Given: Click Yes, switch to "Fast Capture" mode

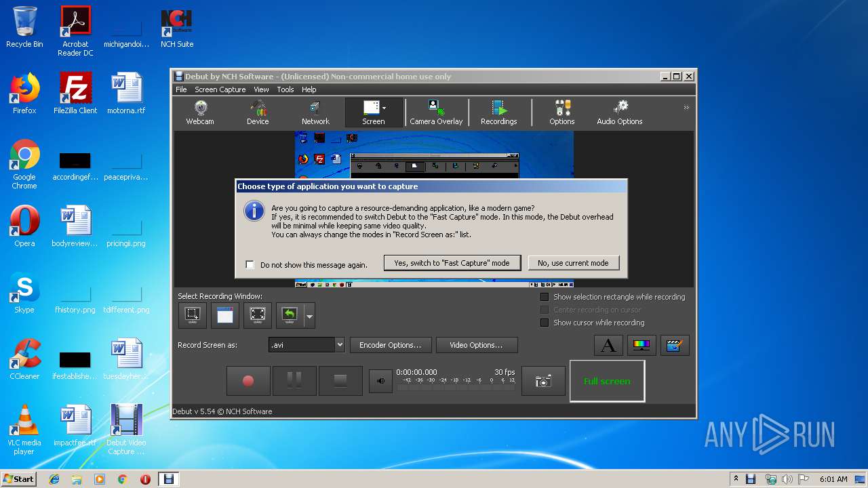Looking at the screenshot, I should click(452, 263).
